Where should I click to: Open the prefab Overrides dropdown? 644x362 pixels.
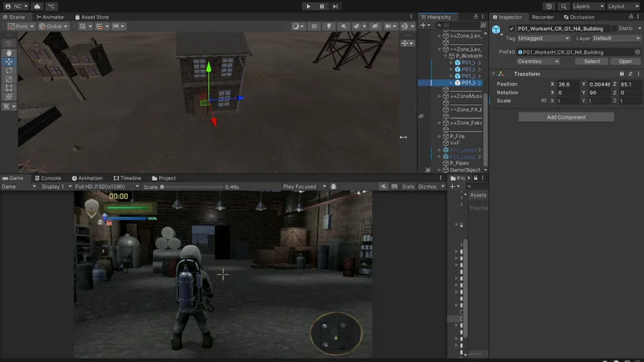point(538,61)
